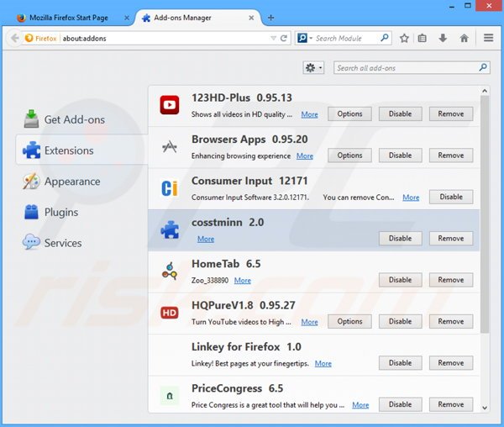The image size is (504, 427).
Task: Open Options for Browsers Apps
Action: [x=349, y=156]
